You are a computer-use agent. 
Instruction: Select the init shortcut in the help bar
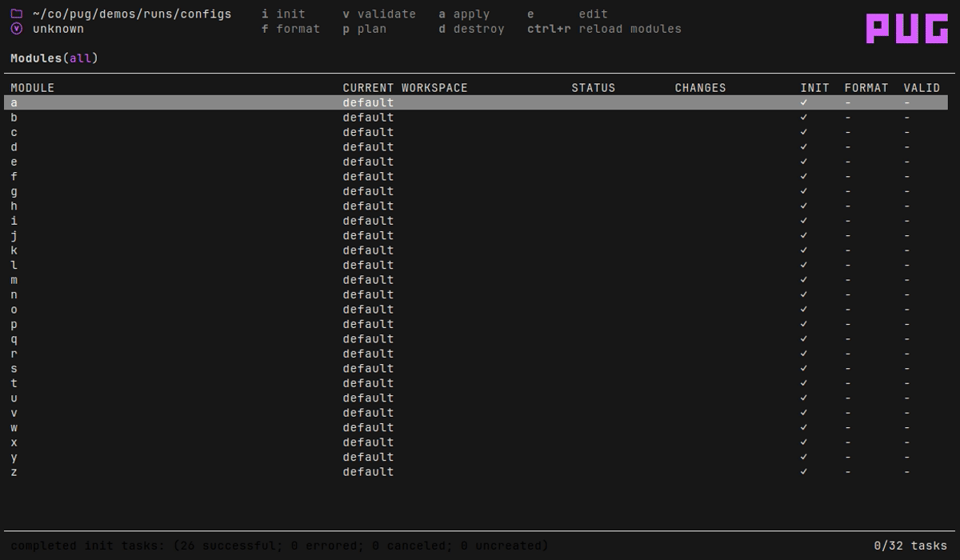284,14
